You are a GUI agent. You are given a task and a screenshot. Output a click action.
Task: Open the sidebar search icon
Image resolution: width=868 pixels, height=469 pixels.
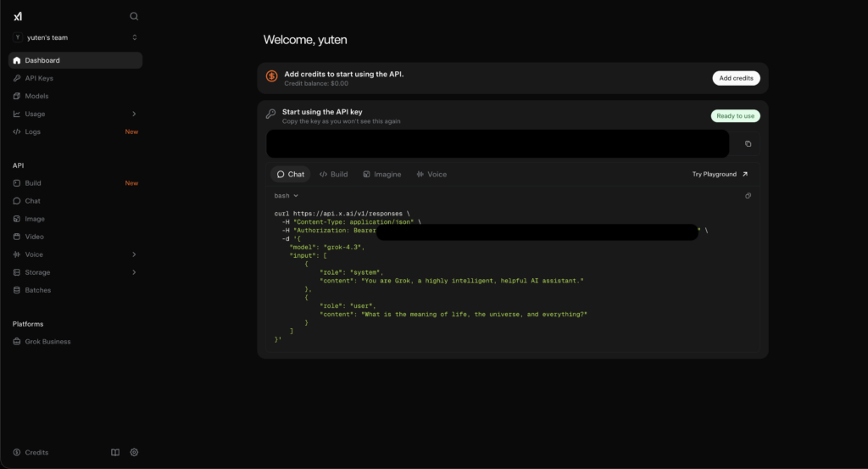pyautogui.click(x=134, y=17)
